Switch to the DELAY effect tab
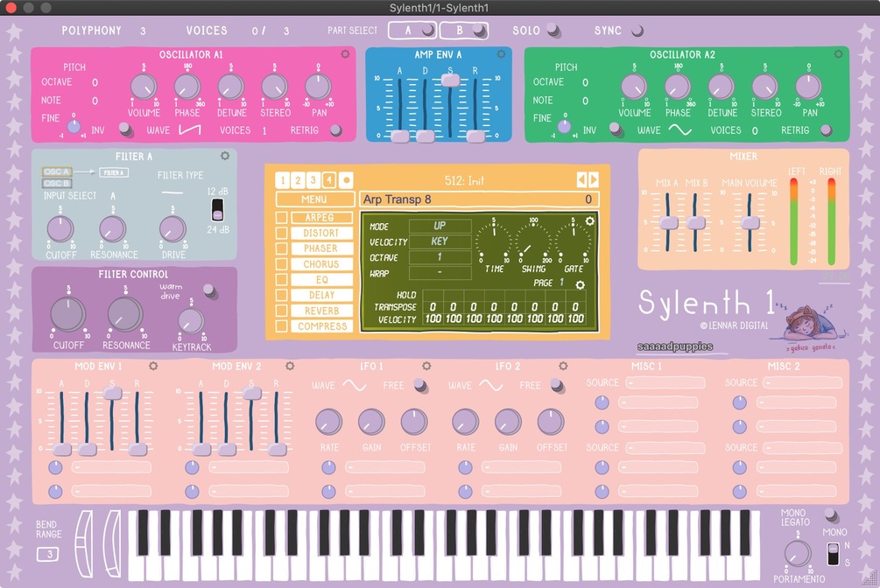Screen dimensions: 880x588 click(321, 295)
